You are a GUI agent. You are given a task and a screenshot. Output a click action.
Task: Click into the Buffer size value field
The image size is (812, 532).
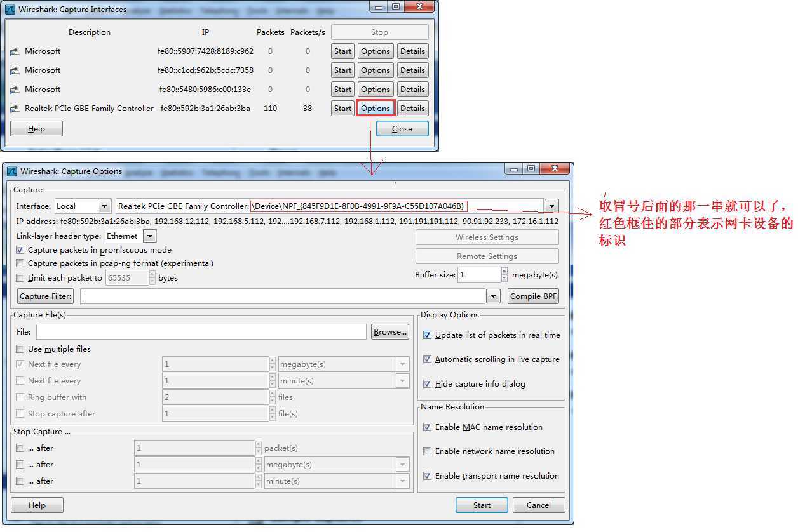[x=479, y=274]
